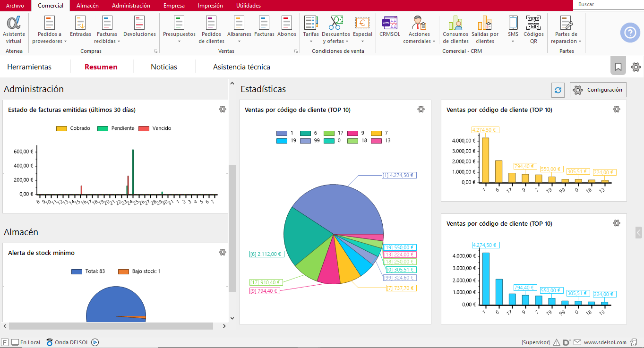Refresh the Estadísticas panel
This screenshot has height=348, width=644.
click(558, 90)
